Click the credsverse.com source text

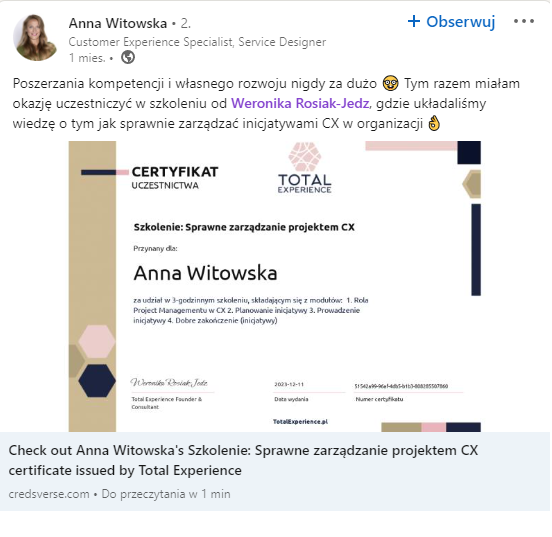49,494
